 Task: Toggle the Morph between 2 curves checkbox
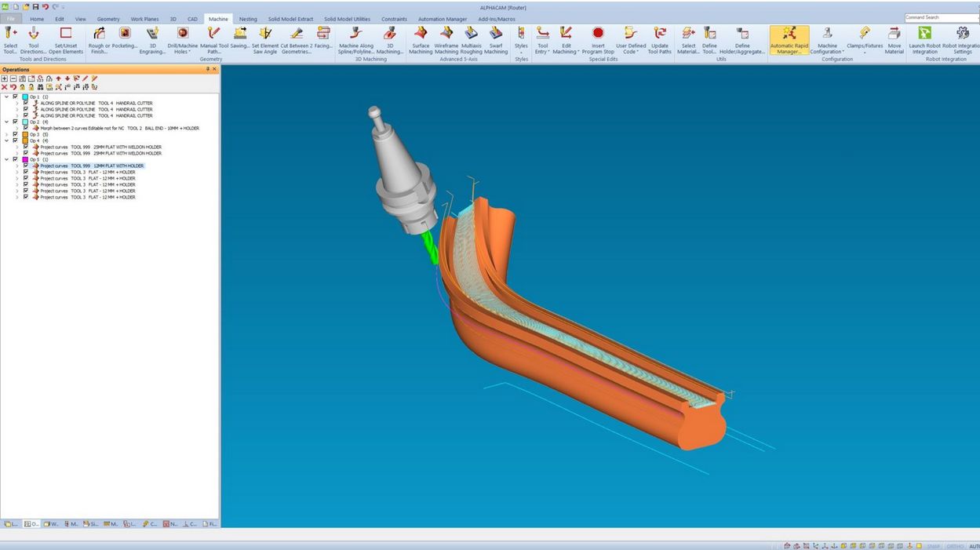point(26,128)
